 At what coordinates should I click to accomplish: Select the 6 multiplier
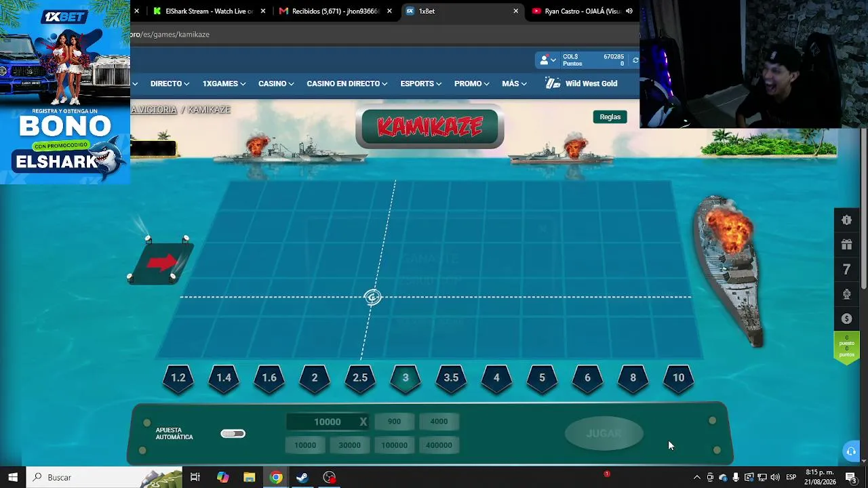point(587,378)
